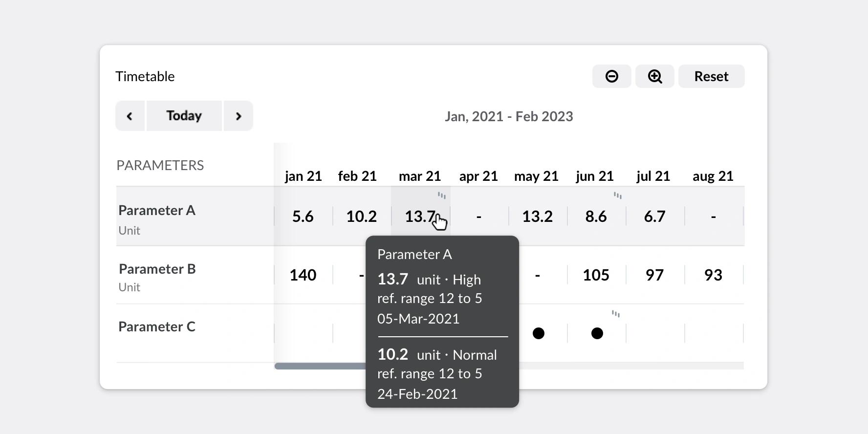
Task: Click the zoom out icon
Action: click(x=611, y=76)
